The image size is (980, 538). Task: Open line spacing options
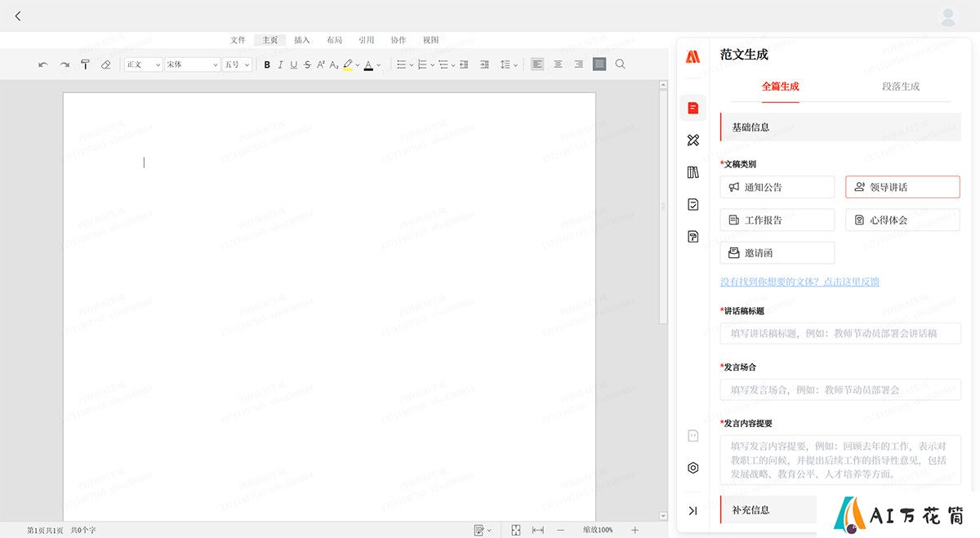click(x=508, y=64)
